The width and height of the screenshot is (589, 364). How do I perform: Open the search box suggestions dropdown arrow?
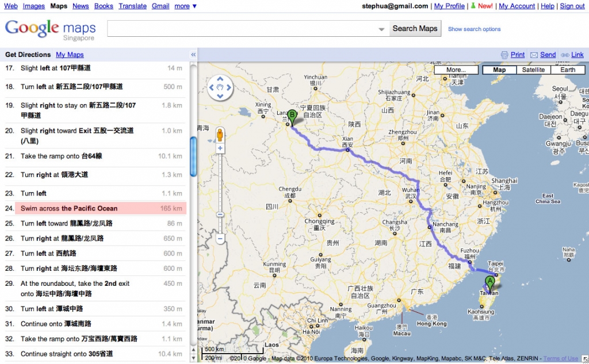[x=381, y=29]
